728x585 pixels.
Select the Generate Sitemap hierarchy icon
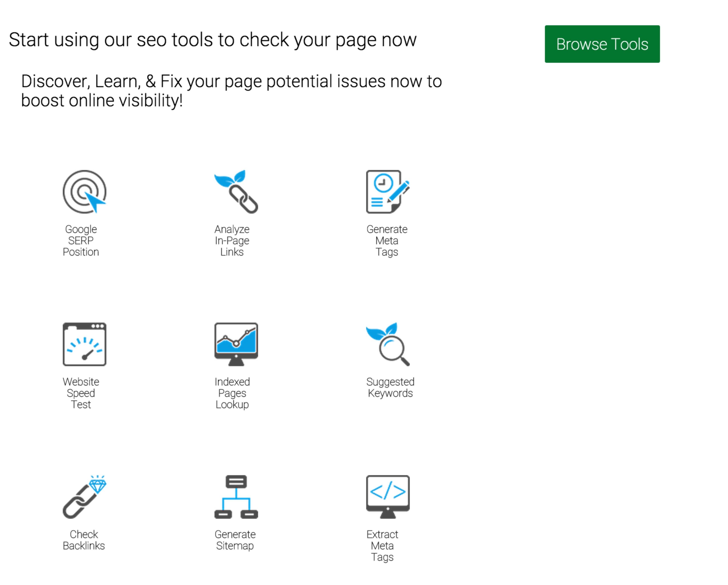pyautogui.click(x=236, y=497)
